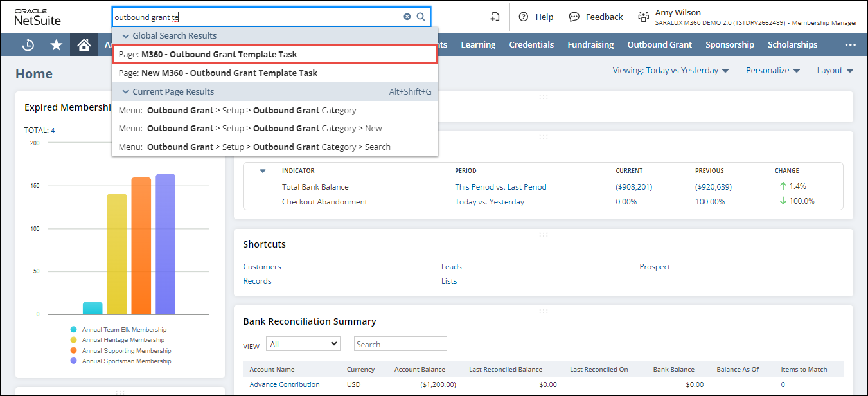Image resolution: width=868 pixels, height=396 pixels.
Task: Open the Shortcuts star icon
Action: tap(57, 45)
